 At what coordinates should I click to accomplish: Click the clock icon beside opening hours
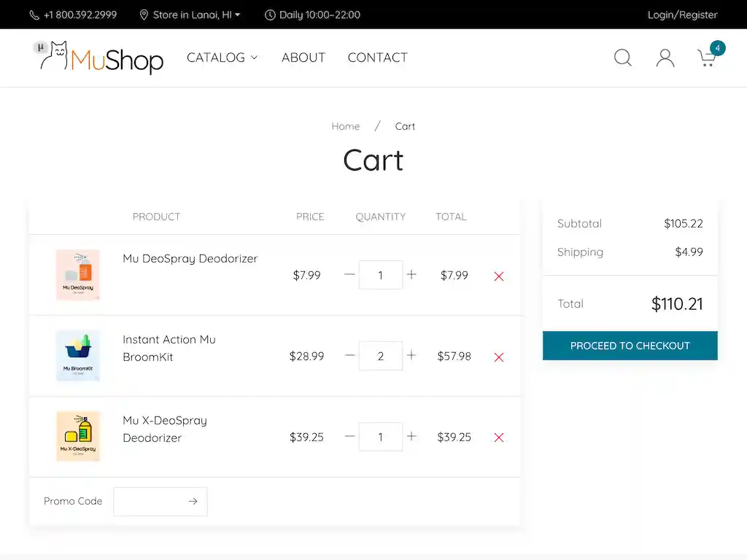(x=270, y=14)
